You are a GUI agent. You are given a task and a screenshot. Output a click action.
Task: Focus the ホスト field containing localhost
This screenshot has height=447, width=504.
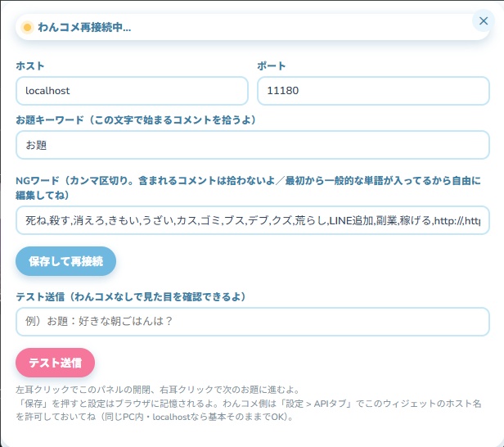pos(132,91)
